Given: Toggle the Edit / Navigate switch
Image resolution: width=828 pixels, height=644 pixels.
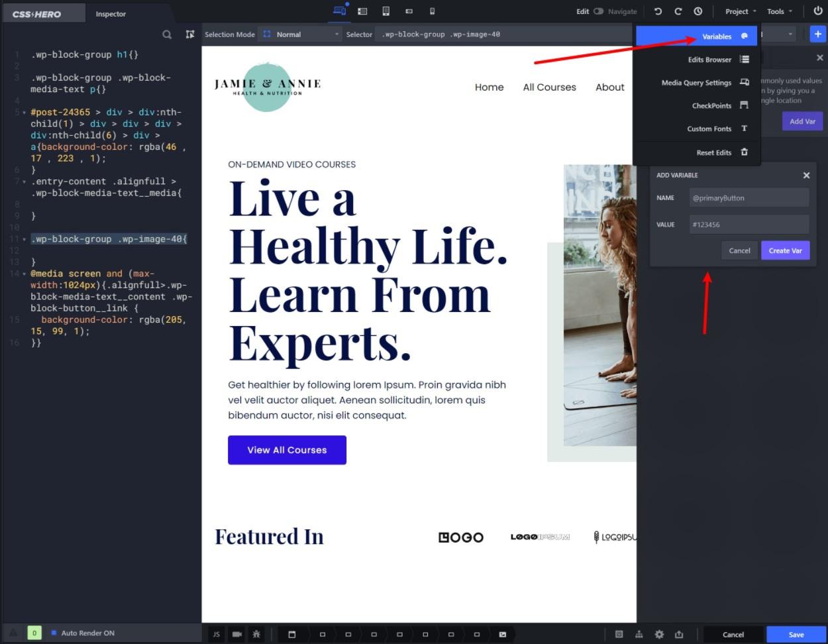Looking at the screenshot, I should [598, 11].
